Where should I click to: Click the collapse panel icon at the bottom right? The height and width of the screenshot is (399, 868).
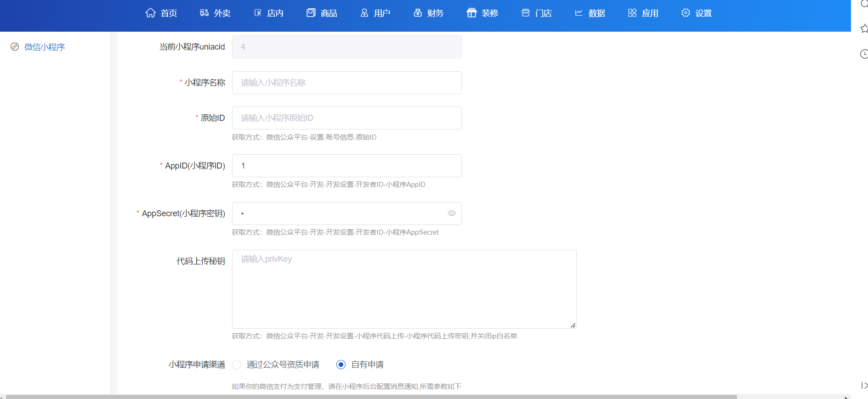(864, 386)
